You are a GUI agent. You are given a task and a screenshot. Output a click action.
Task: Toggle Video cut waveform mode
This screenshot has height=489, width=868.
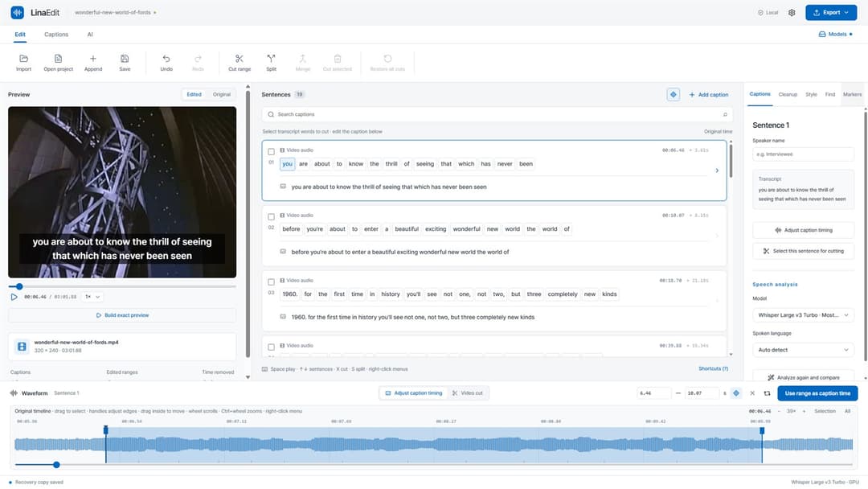[x=467, y=393]
